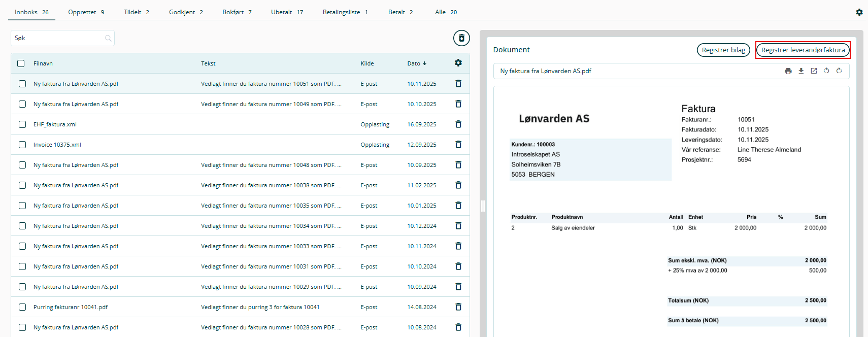Viewport: 868px width, 337px height.
Task: Print the Lønvarden AS invoice document
Action: pyautogui.click(x=788, y=71)
